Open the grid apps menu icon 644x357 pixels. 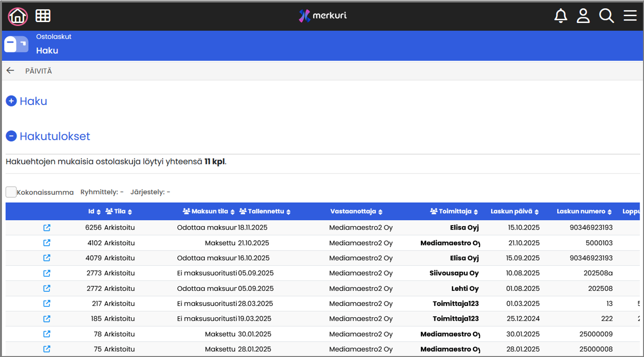coord(43,16)
